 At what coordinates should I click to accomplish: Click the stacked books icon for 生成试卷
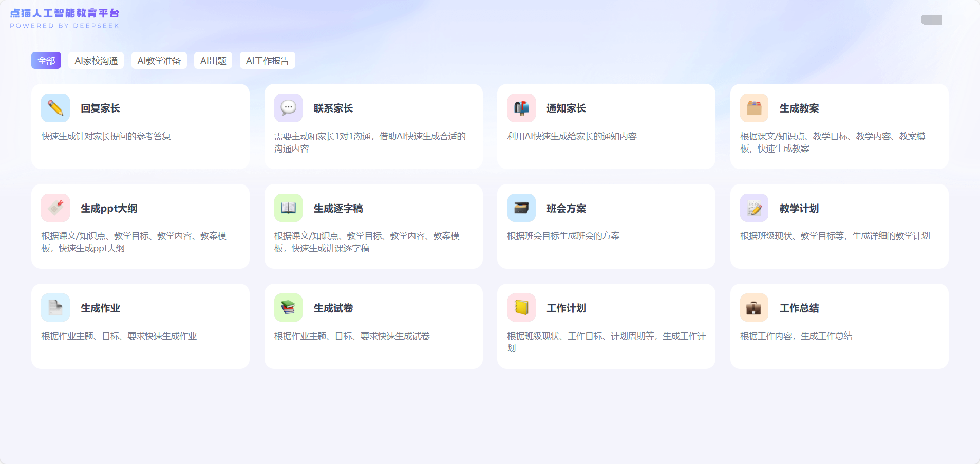pyautogui.click(x=288, y=308)
